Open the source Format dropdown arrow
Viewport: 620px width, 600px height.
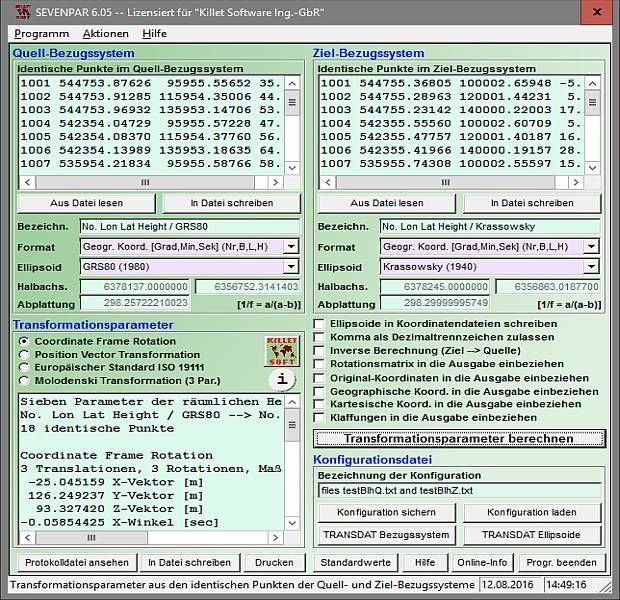[291, 247]
